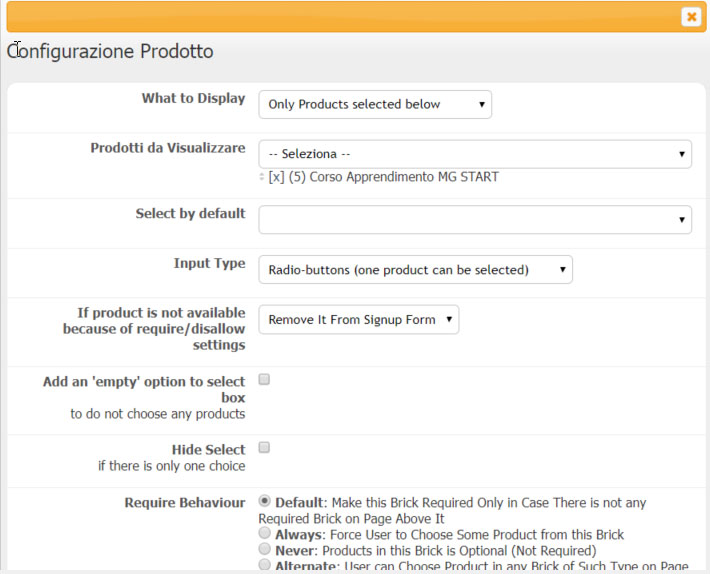Image resolution: width=710 pixels, height=574 pixels.
Task: Click the Hide Select label
Action: [208, 450]
